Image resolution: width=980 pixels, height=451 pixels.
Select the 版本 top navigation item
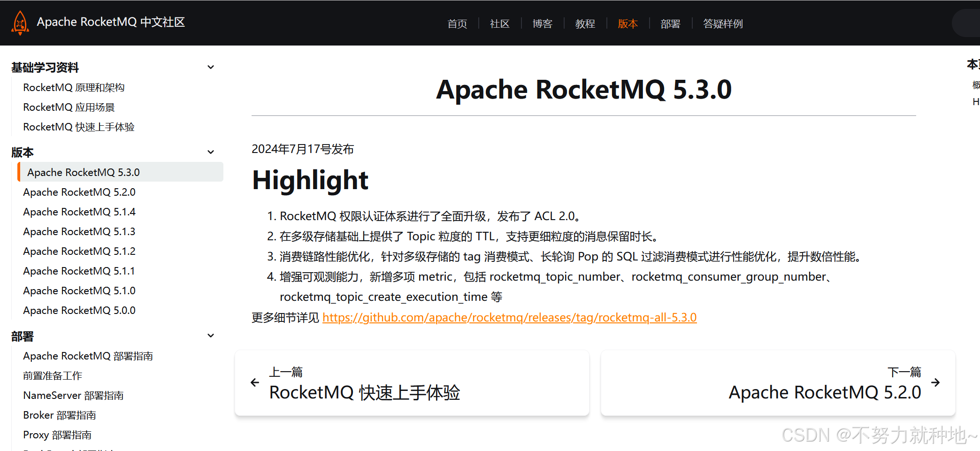(x=628, y=23)
